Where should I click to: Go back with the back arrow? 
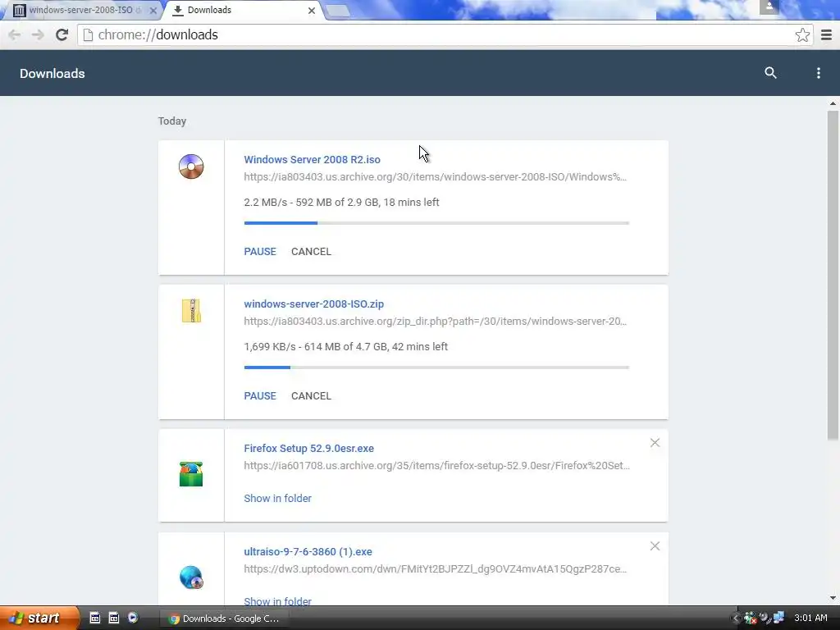click(x=15, y=34)
